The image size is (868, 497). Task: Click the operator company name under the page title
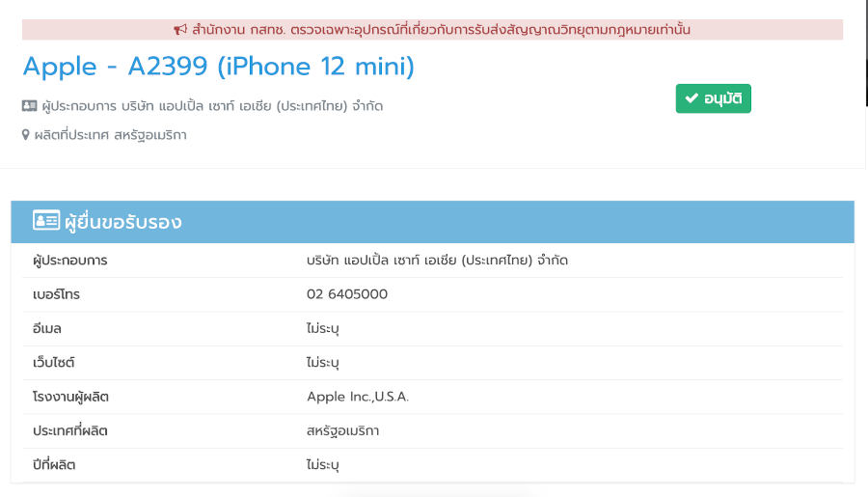tap(210, 106)
